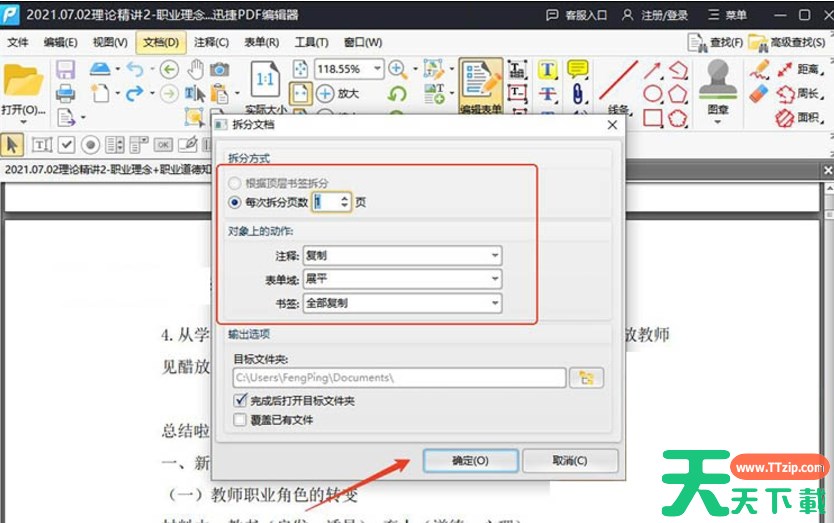Select the Pentagon polygon tool
834x523 pixels.
tap(678, 94)
